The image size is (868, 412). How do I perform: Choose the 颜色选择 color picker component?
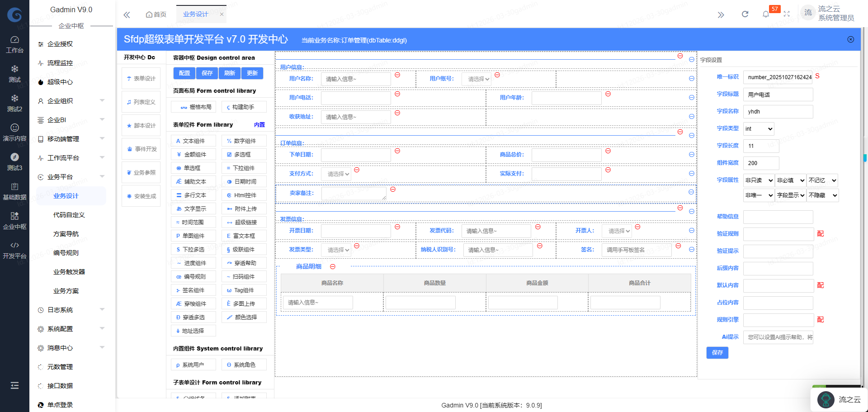(x=244, y=317)
